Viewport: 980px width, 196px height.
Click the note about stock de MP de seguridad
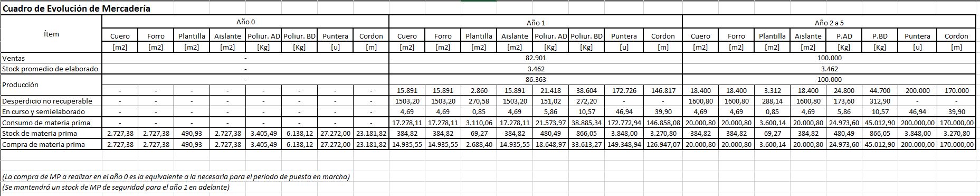[x=116, y=187]
